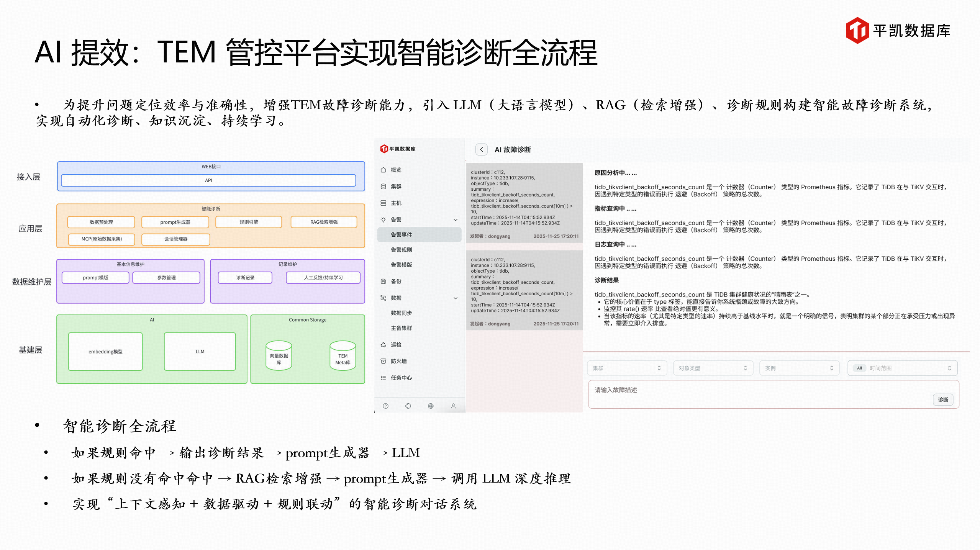Click the 主机 server icon
The image size is (980, 550).
pos(383,203)
